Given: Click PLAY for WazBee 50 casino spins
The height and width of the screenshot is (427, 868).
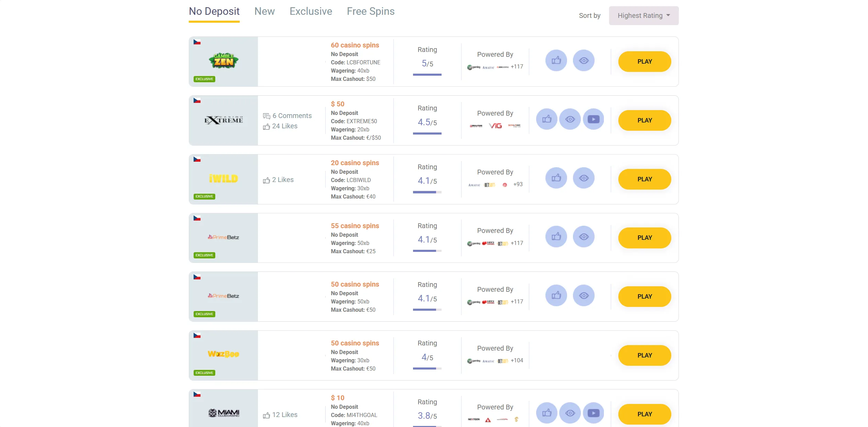Looking at the screenshot, I should [x=644, y=355].
